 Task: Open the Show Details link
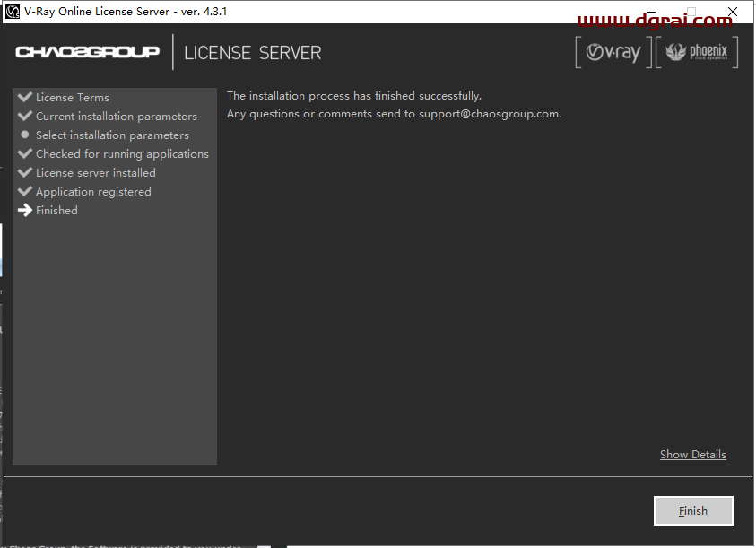point(692,455)
